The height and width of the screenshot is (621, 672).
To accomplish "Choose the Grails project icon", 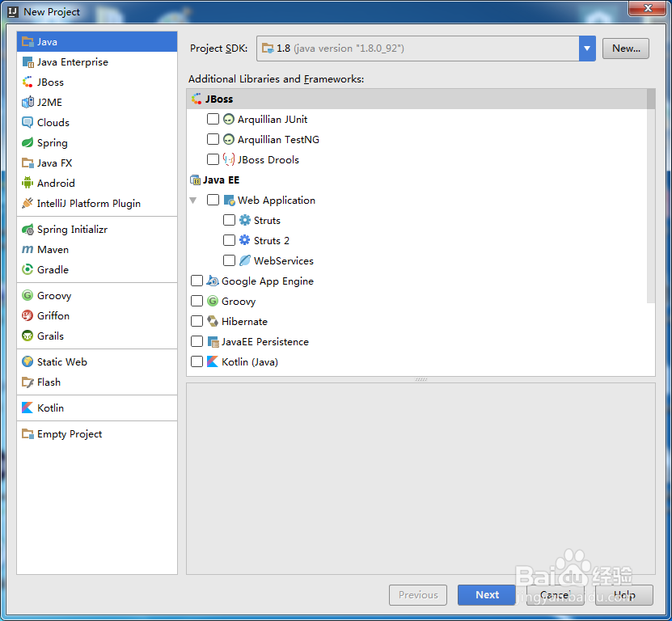I will [x=27, y=336].
